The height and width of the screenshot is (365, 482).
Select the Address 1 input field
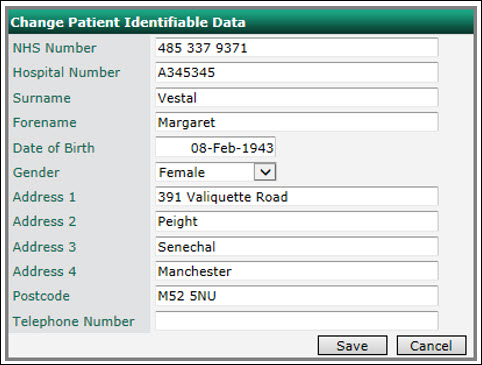click(297, 197)
